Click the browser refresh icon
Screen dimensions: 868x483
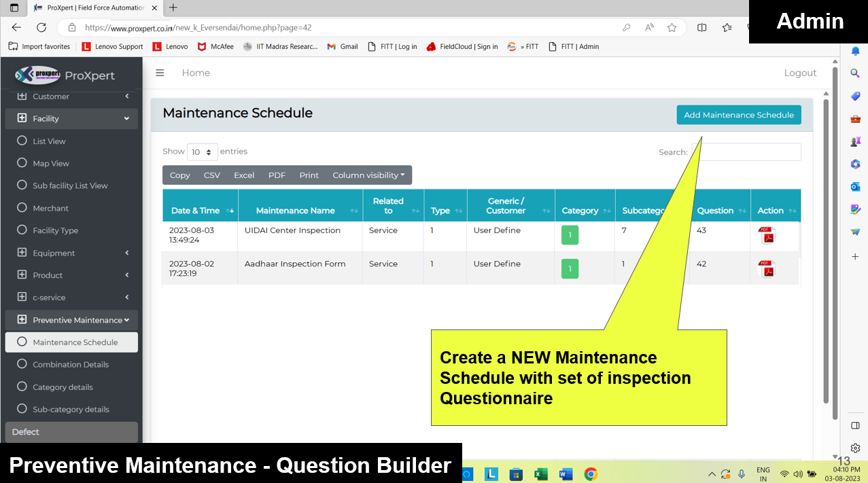(41, 28)
